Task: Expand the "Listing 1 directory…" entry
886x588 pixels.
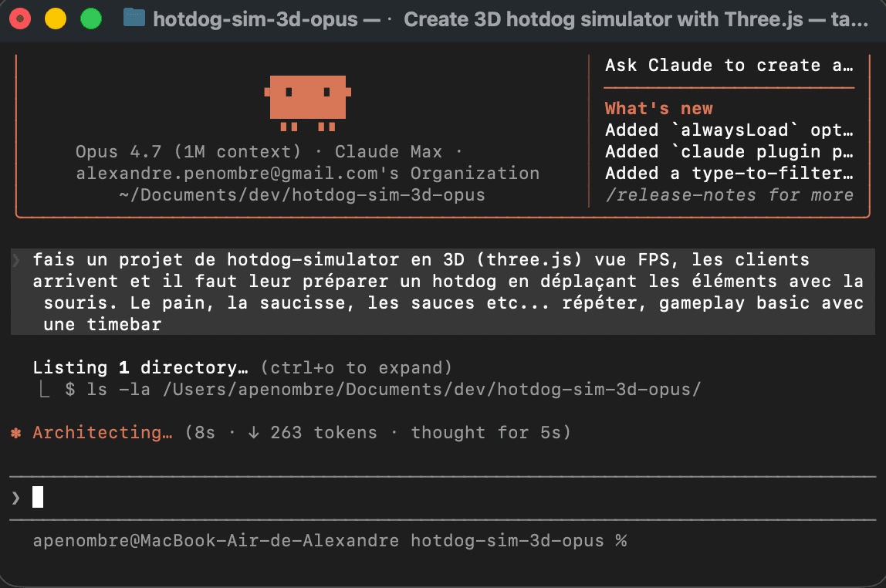Action: coord(140,368)
